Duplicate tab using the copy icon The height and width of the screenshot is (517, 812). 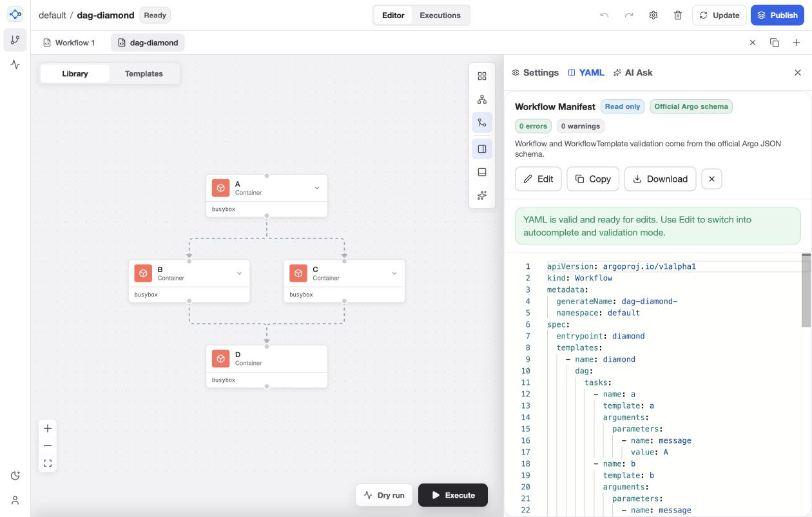(x=775, y=43)
